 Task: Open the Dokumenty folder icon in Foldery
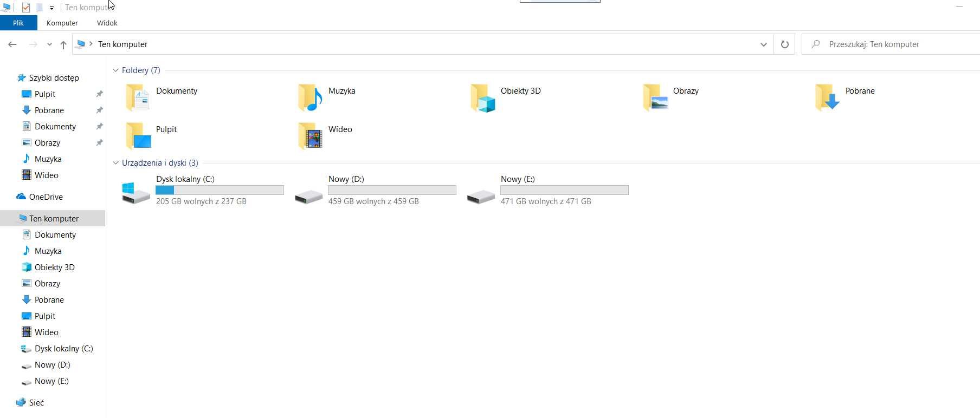pos(138,97)
